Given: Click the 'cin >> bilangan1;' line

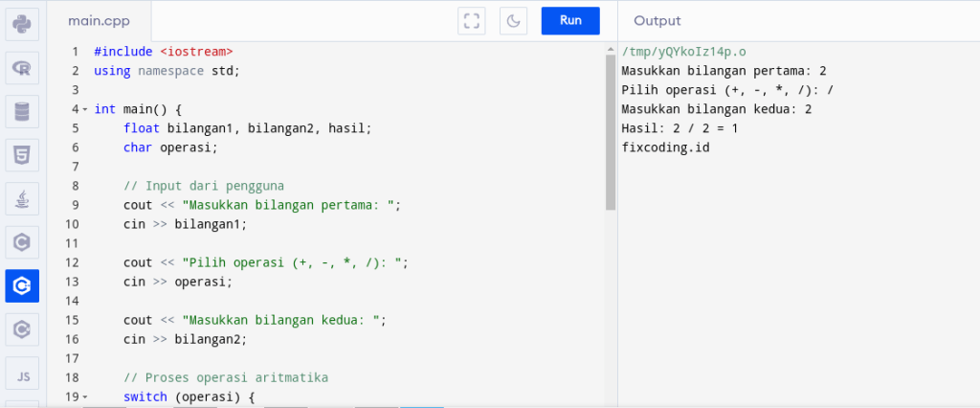Looking at the screenshot, I should pyautogui.click(x=185, y=224).
